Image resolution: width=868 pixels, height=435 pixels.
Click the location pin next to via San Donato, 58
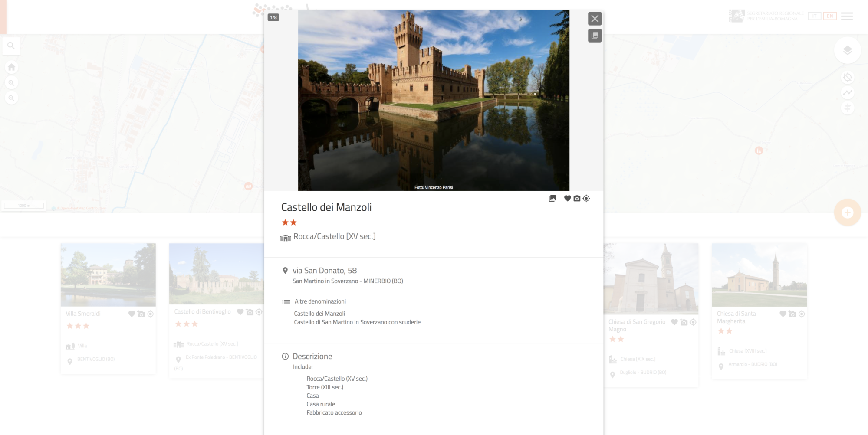point(285,271)
